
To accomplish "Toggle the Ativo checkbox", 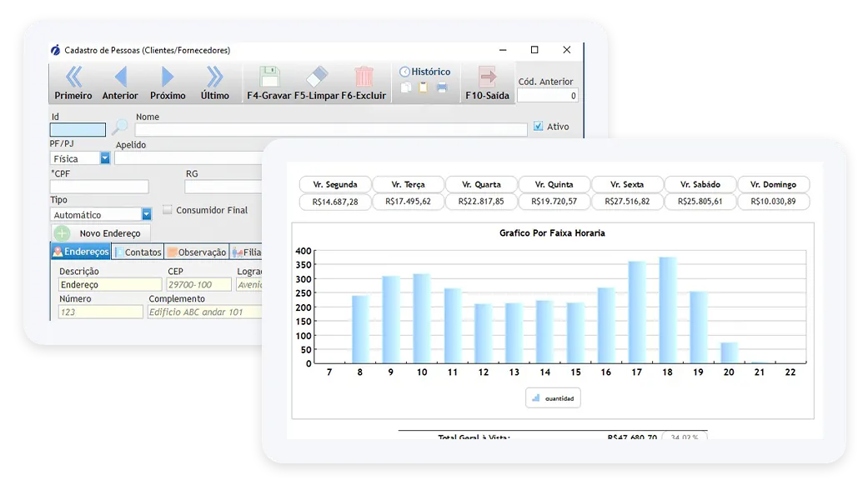I will coord(538,127).
